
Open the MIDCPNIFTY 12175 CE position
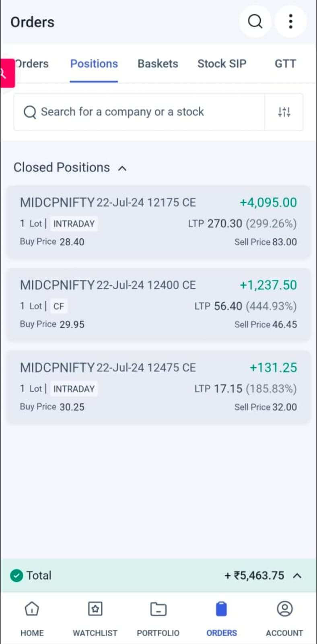click(158, 222)
